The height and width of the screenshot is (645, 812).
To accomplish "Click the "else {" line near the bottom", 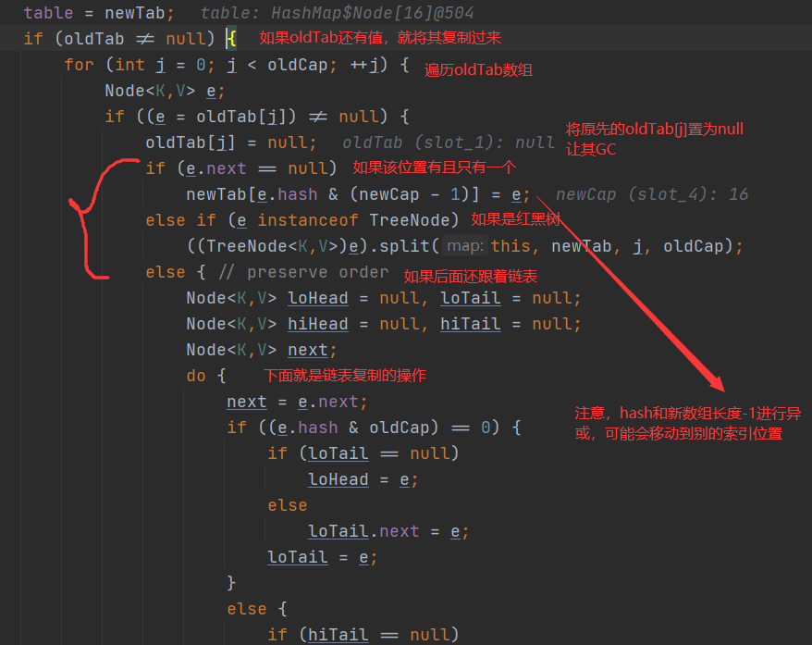I will coord(257,609).
